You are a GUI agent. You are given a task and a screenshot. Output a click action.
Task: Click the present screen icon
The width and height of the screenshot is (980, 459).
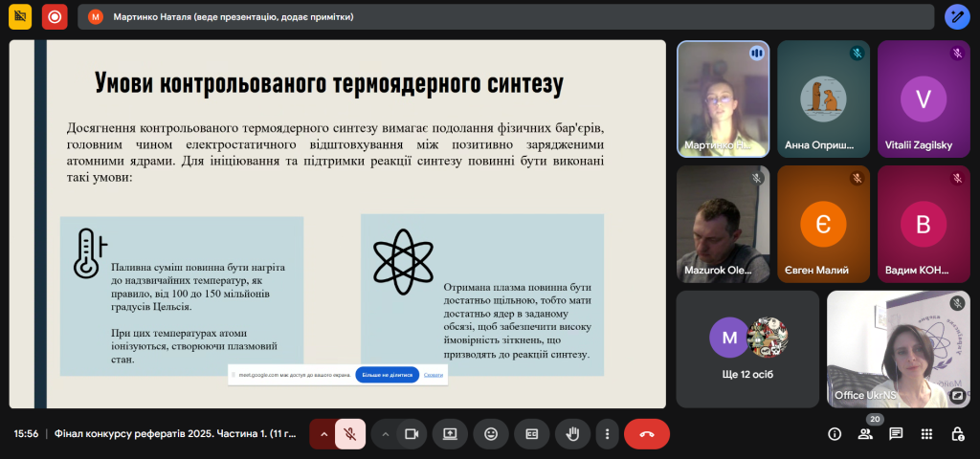(x=449, y=433)
